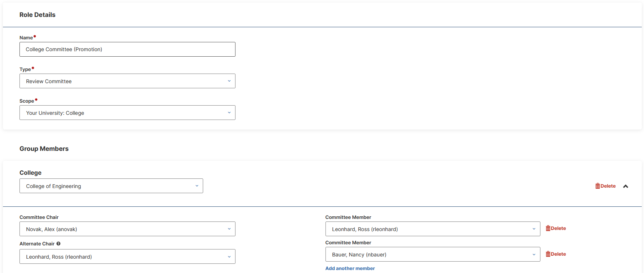Click the College section label
The image size is (644, 273).
[x=30, y=173]
